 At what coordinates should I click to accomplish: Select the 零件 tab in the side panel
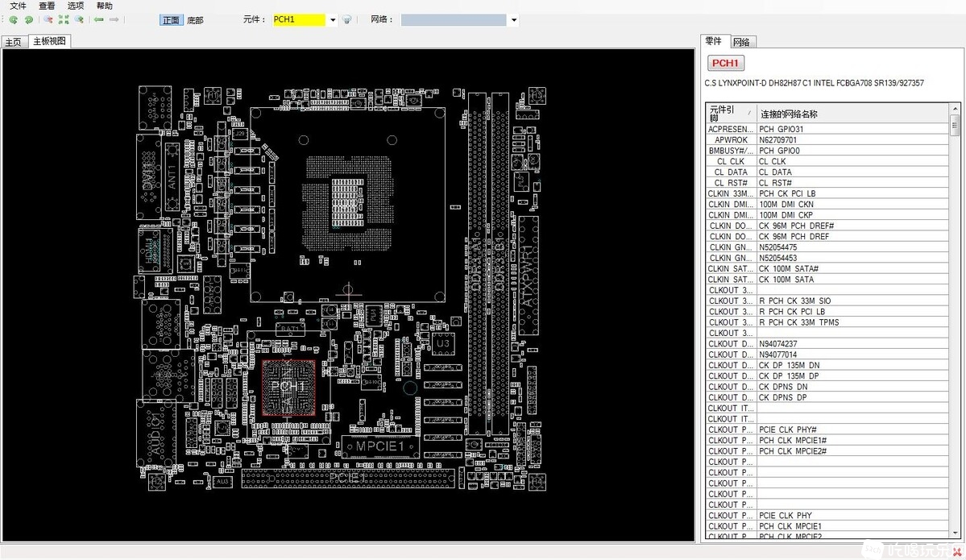tap(713, 40)
